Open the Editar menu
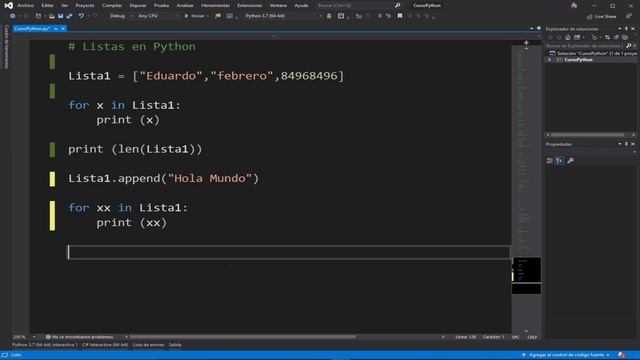The height and width of the screenshot is (360, 640). pyautogui.click(x=47, y=5)
